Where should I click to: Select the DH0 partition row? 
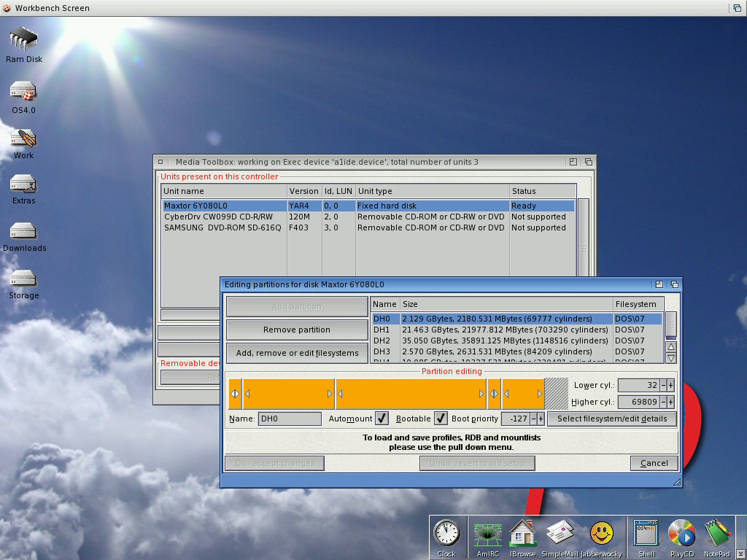pyautogui.click(x=516, y=319)
